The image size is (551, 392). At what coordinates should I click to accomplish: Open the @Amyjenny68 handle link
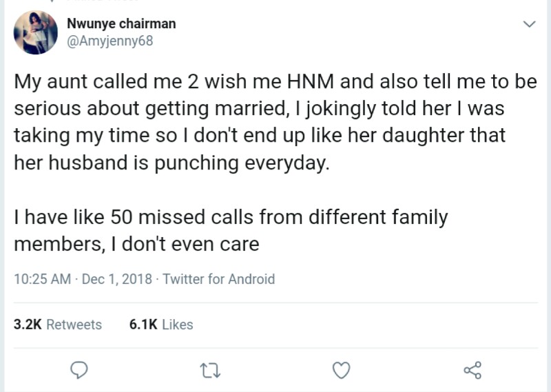coord(110,41)
